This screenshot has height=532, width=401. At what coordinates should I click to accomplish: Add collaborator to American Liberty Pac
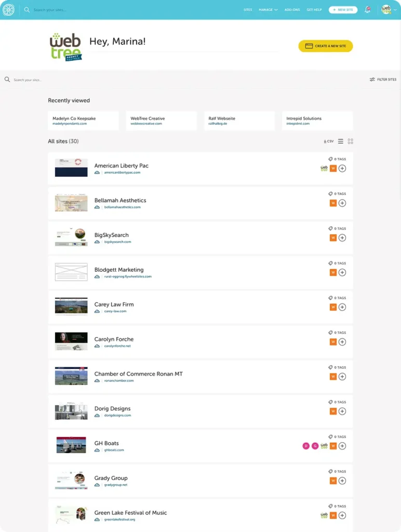click(x=342, y=168)
